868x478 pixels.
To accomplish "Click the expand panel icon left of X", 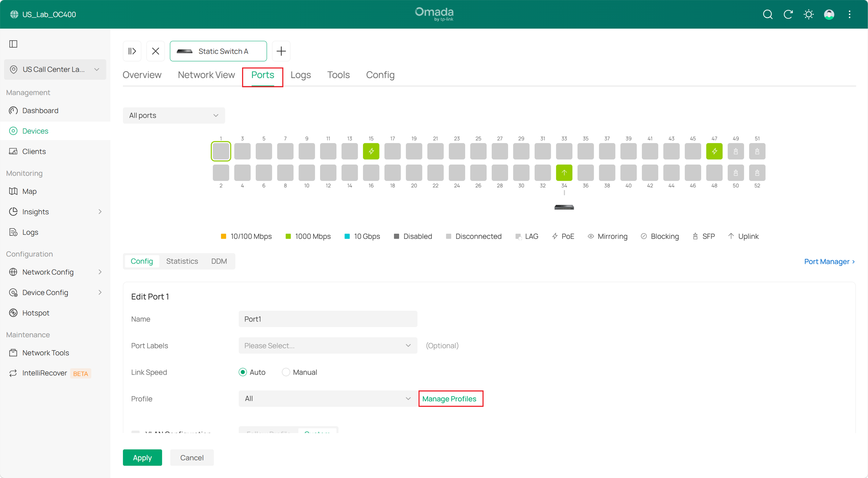I will coord(132,51).
